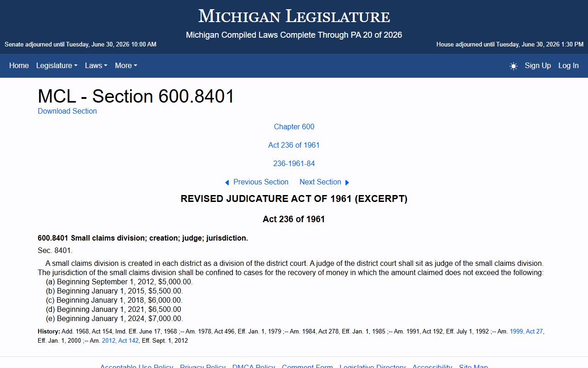Click the left arrow beside Previous Section

coord(227,183)
